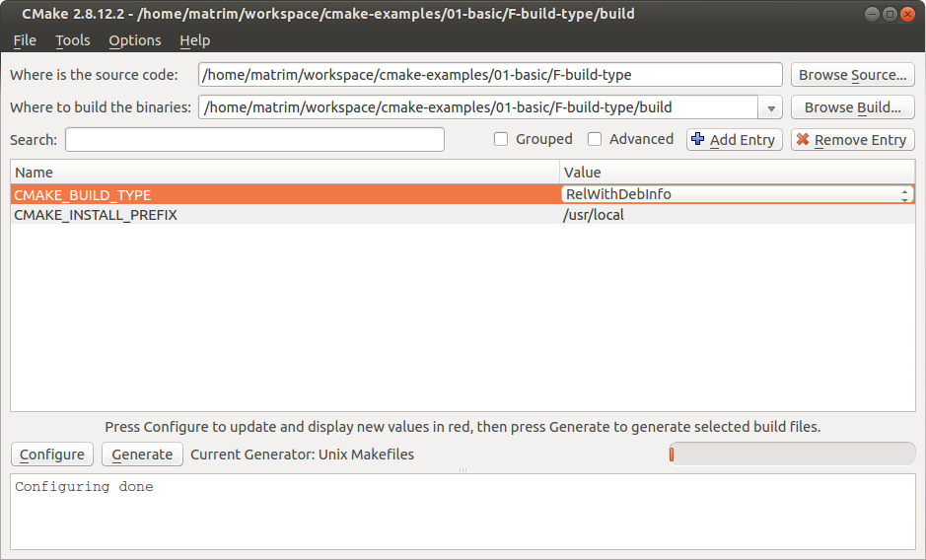Click the configure progress bar
926x560 pixels.
pos(792,455)
